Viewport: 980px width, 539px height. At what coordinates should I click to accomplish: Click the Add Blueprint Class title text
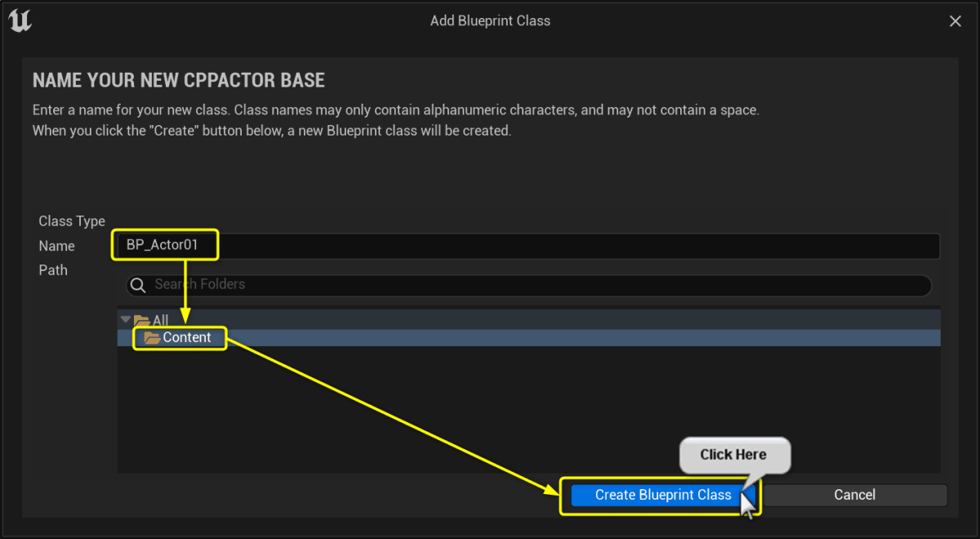click(x=490, y=20)
